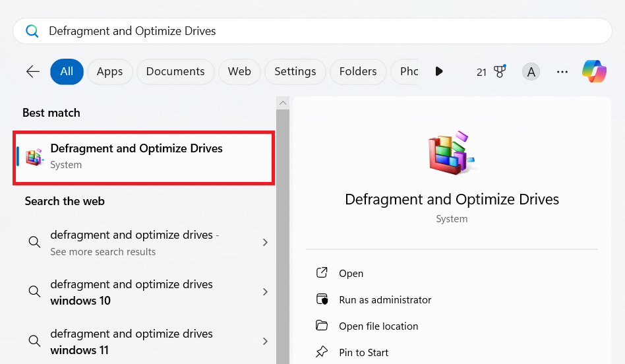This screenshot has width=625, height=364.
Task: Expand chevron for the windows 10 suggestion
Action: click(x=265, y=292)
